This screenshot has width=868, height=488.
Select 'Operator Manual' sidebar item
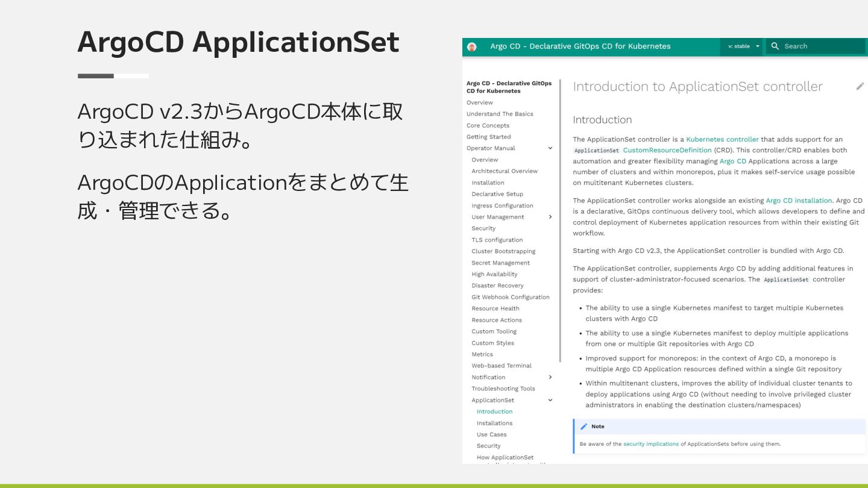(x=491, y=148)
